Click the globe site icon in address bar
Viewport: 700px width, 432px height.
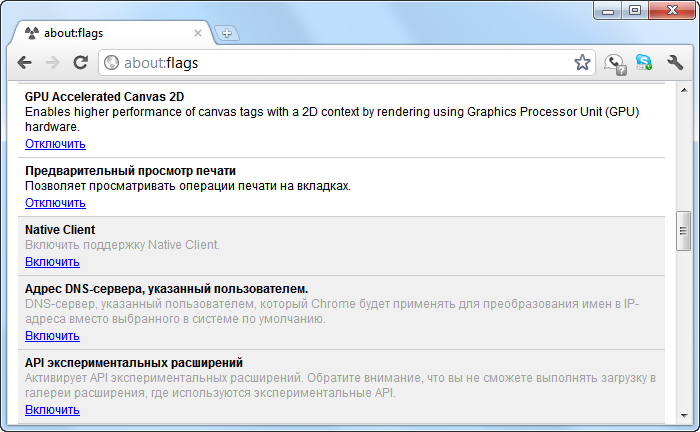[111, 63]
